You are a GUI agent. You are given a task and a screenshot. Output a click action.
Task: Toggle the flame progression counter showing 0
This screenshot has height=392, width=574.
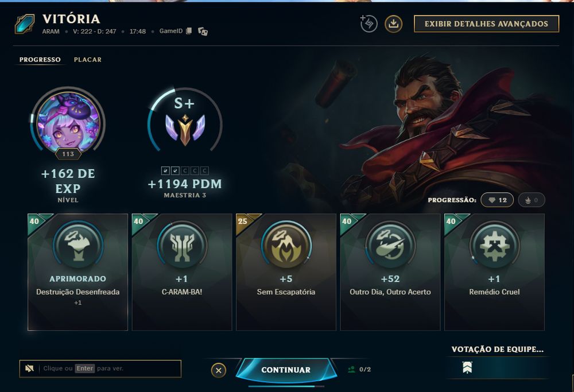tap(532, 200)
